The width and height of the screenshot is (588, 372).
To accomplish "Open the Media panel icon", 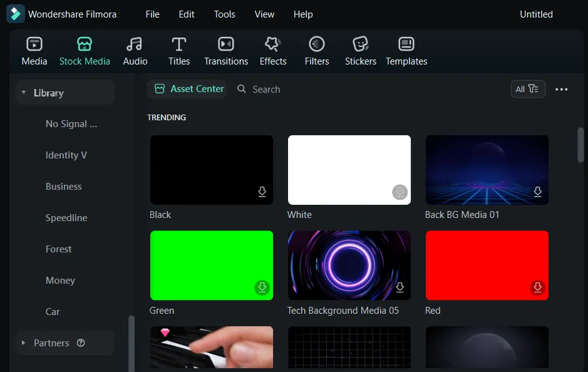I will coord(34,44).
